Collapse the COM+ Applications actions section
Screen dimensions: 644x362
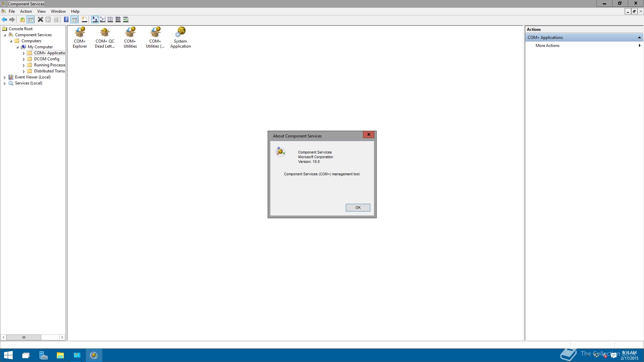pos(639,38)
